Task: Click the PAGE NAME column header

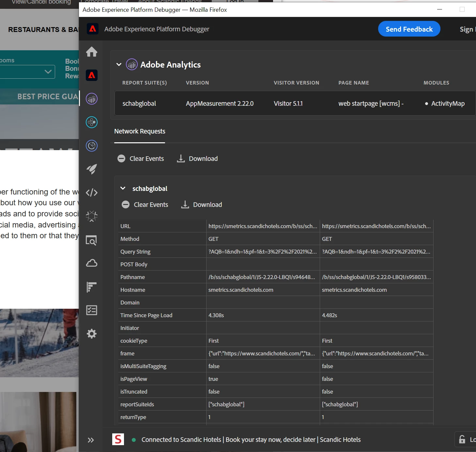Action: pyautogui.click(x=354, y=83)
